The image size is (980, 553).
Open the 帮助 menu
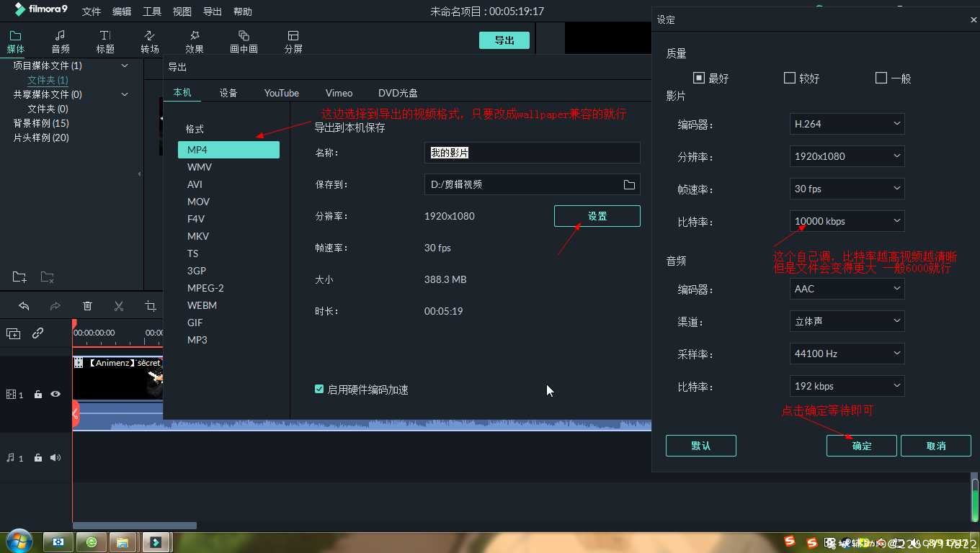(x=243, y=12)
